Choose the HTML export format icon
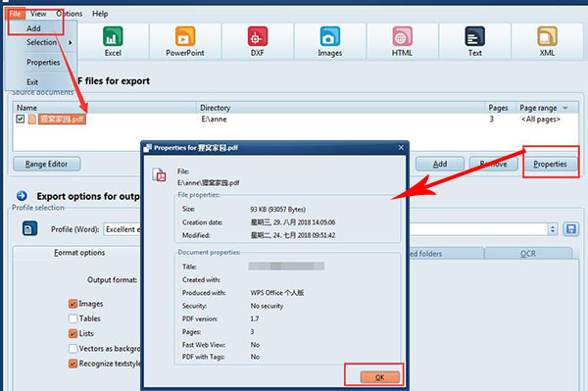The image size is (588, 391). tap(402, 36)
